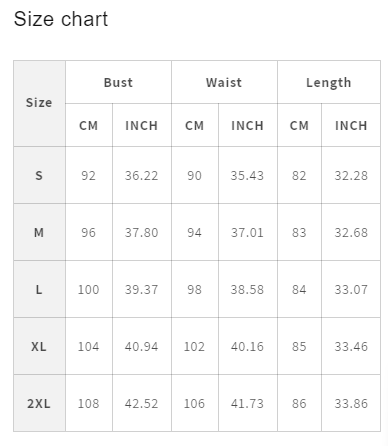The height and width of the screenshot is (446, 388).
Task: Click the 108 bust CM cell
Action: (89, 403)
